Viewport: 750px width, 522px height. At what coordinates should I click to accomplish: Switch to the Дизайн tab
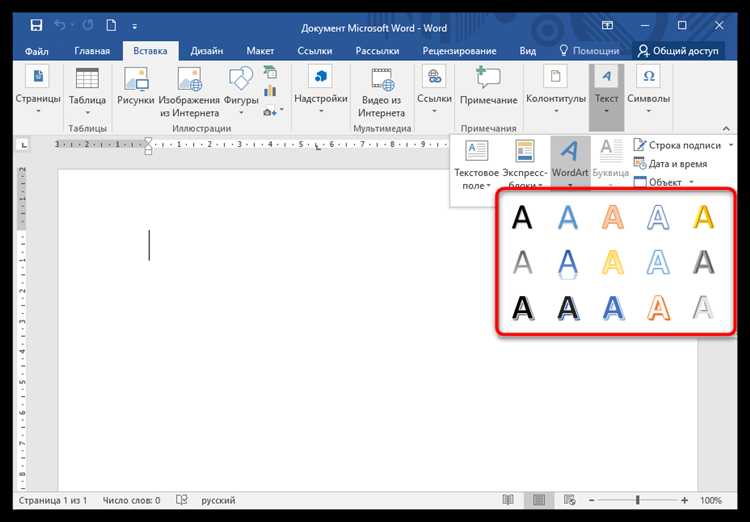(x=207, y=51)
